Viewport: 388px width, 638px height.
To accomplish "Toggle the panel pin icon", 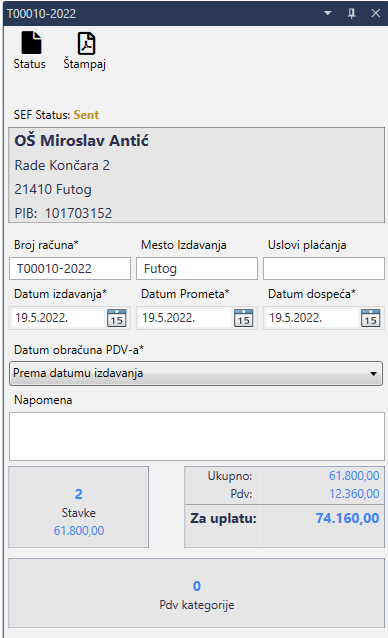I will point(352,13).
